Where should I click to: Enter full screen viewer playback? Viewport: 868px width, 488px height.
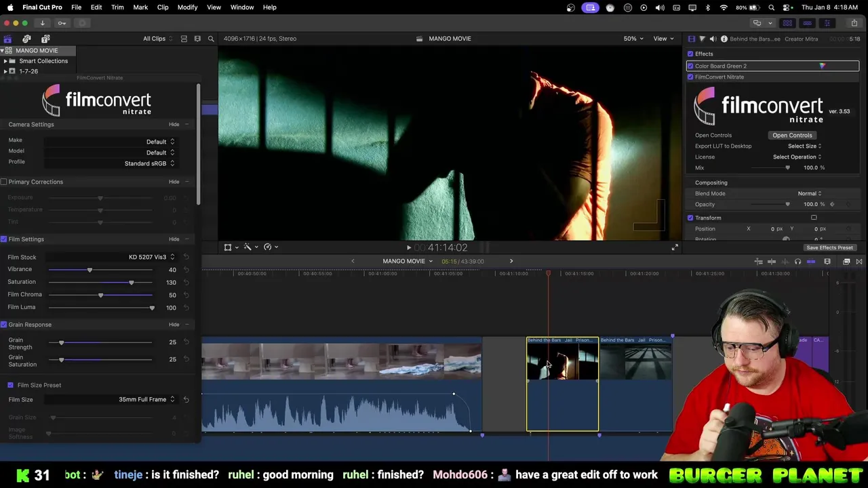[675, 247]
